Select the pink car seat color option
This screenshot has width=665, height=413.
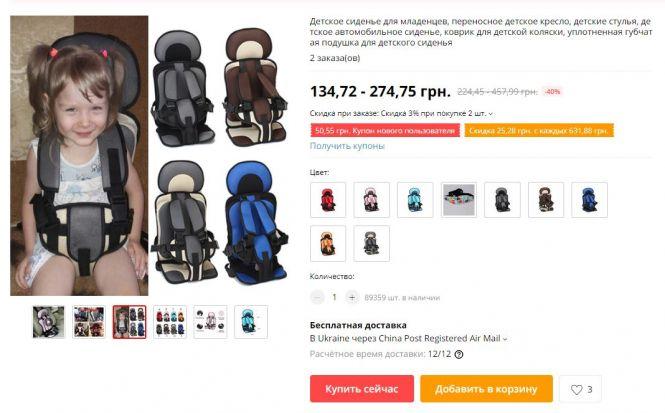coord(372,200)
